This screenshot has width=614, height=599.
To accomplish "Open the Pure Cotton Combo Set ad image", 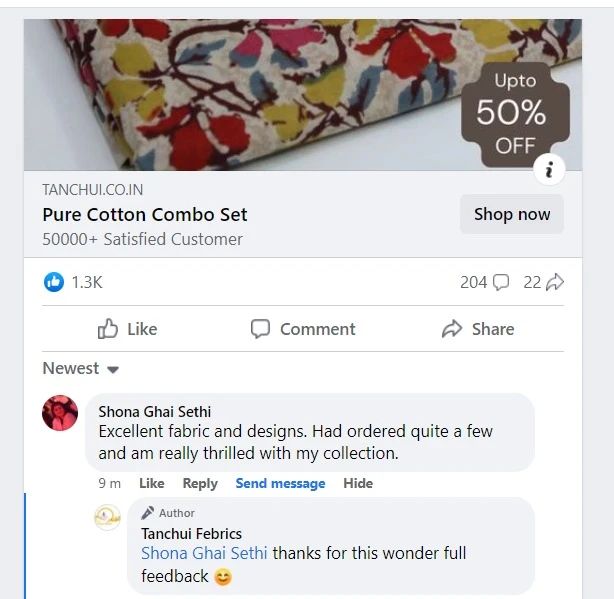I will 303,95.
